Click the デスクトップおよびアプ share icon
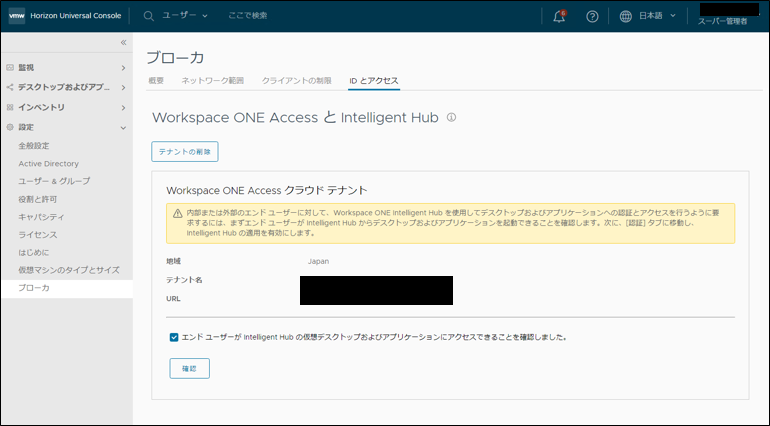The height and width of the screenshot is (426, 770). coord(10,87)
